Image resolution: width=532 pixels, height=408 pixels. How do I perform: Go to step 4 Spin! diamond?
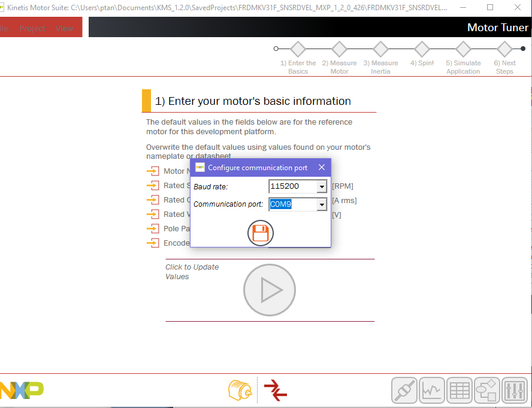coord(422,49)
